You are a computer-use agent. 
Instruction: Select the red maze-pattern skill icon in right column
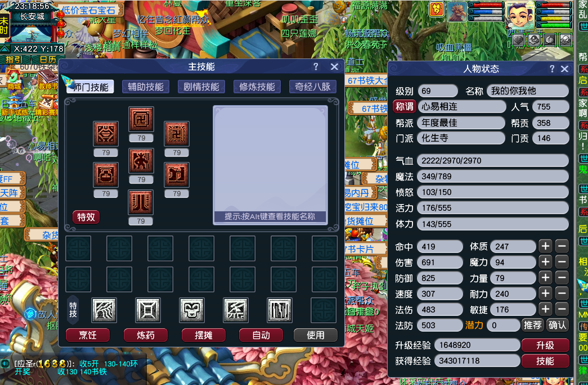click(177, 134)
